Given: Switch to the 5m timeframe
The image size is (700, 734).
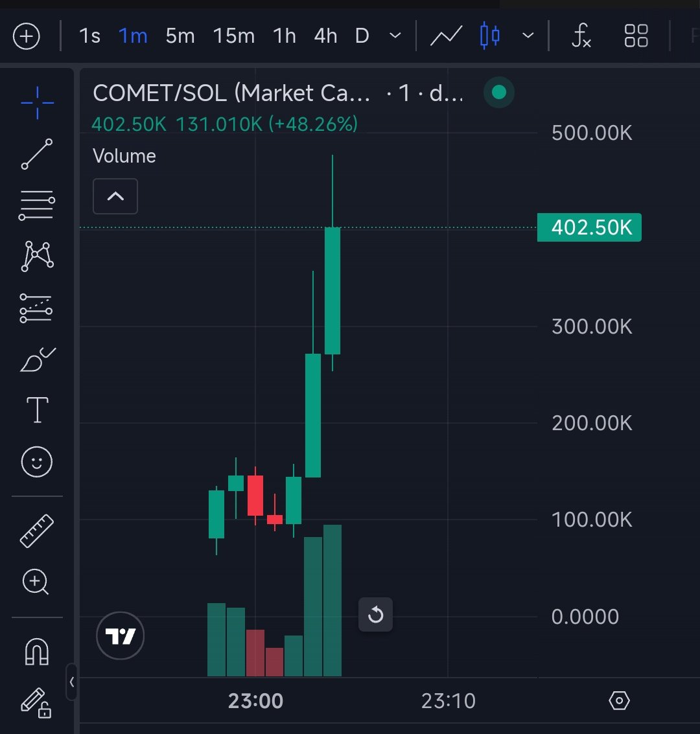Looking at the screenshot, I should [x=180, y=36].
